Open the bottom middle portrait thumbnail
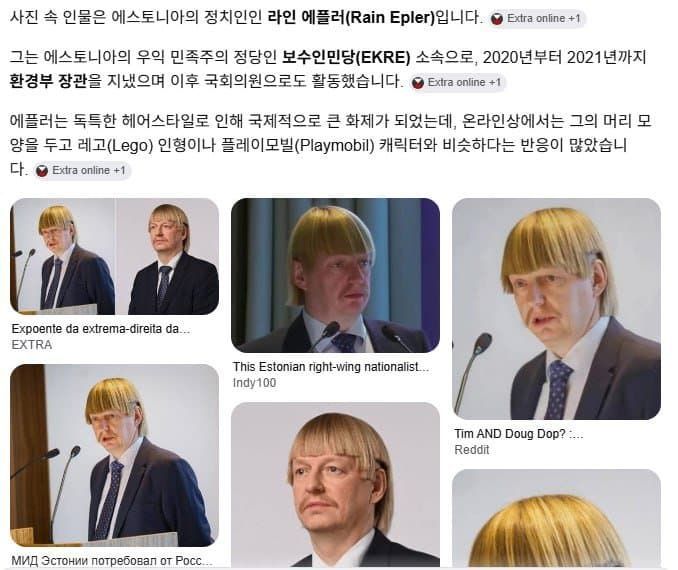 click(336, 485)
